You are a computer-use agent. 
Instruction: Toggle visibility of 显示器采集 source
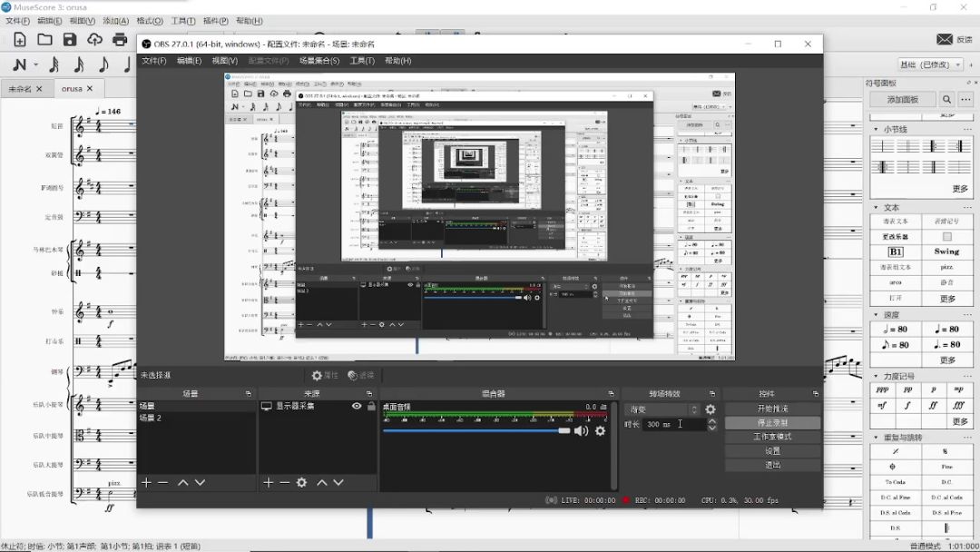(x=357, y=407)
